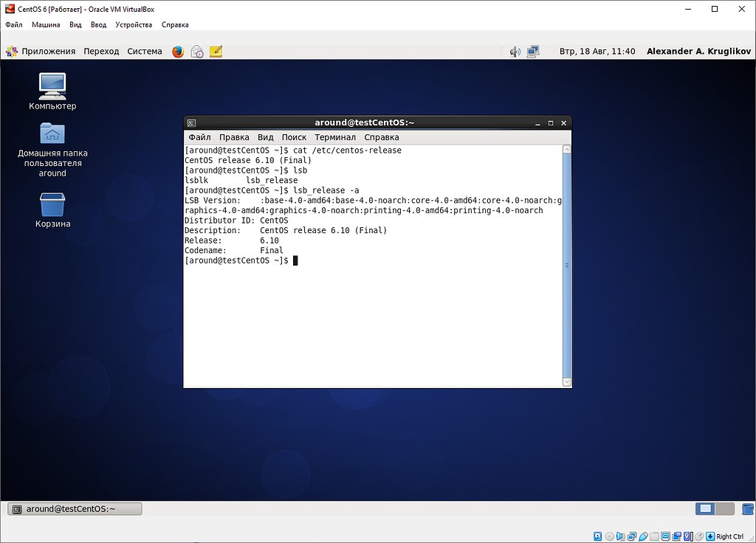This screenshot has height=543, width=756.
Task: Maximize the around@testCentOS terminal window
Action: pyautogui.click(x=551, y=123)
